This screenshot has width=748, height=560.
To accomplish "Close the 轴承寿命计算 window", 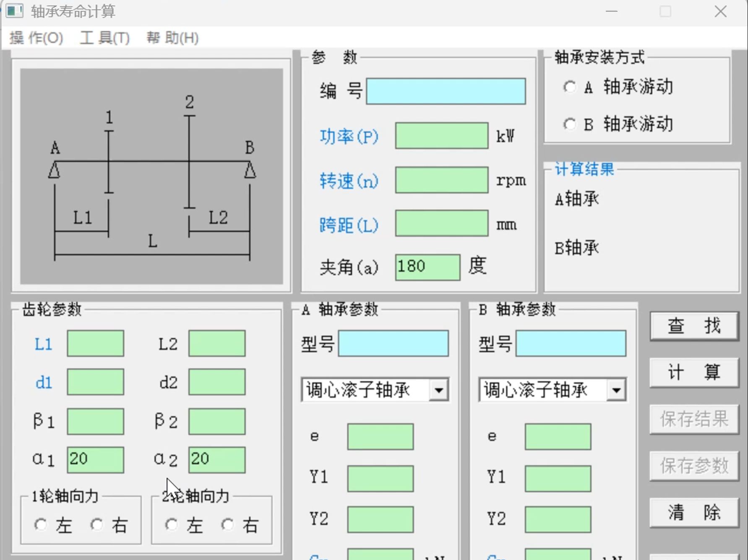I will (721, 11).
